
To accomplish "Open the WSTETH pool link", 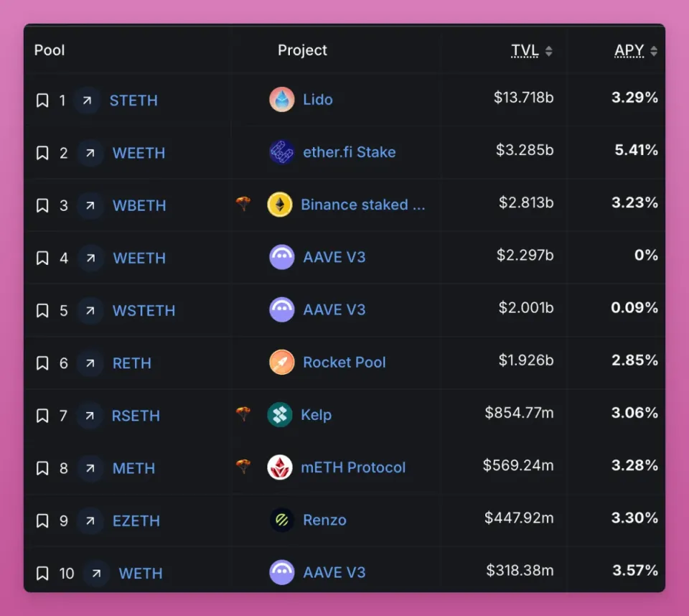I will [144, 311].
